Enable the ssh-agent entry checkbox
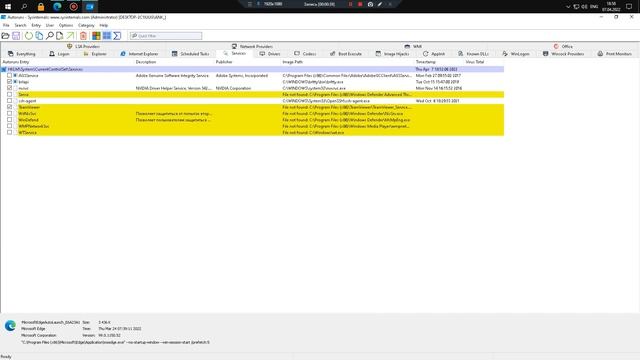The width and height of the screenshot is (640, 360). point(9,101)
